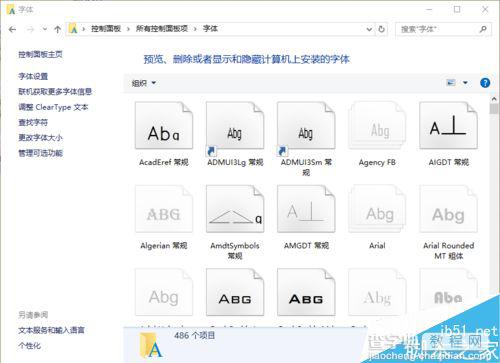Click the refresh button beside address bar

pyautogui.click(x=382, y=29)
